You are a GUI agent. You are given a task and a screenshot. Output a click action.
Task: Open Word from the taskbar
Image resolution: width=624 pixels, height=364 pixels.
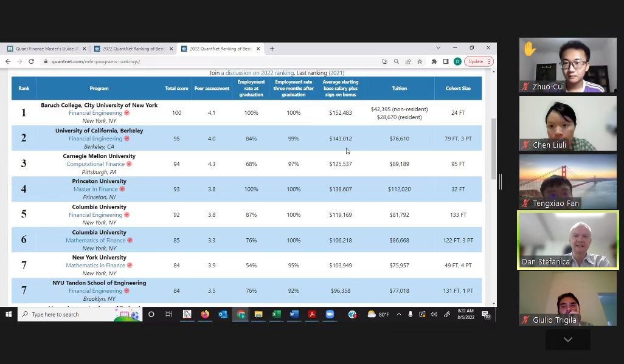pyautogui.click(x=294, y=314)
